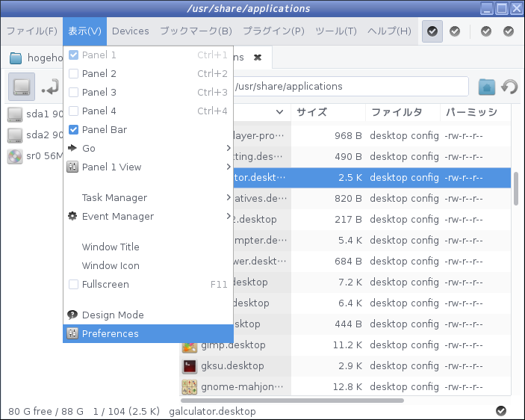Click the Design Mode help icon
Viewport: 525px width, 420px height.
72,315
